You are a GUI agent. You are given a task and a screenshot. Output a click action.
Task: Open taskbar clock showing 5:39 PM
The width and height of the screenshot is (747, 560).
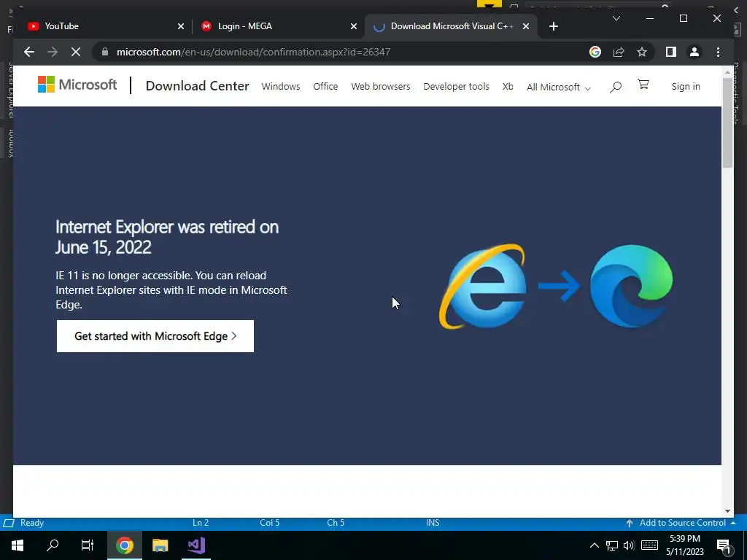[x=685, y=545]
